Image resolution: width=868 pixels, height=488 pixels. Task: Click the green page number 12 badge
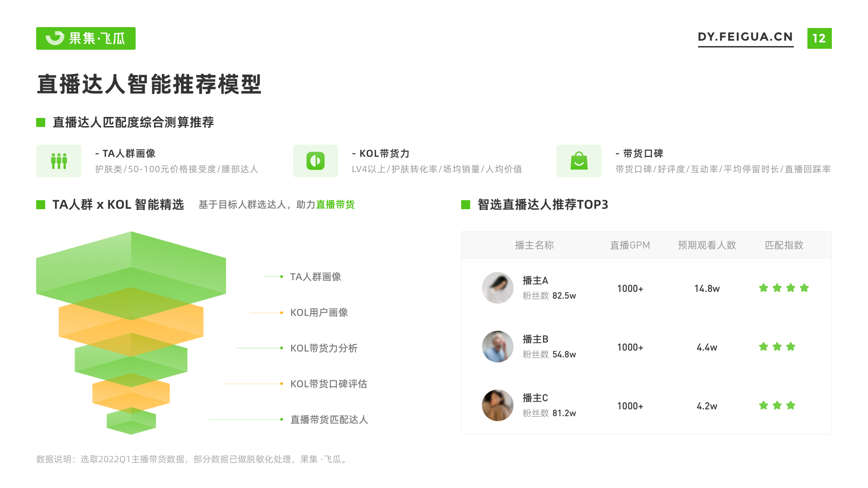[819, 38]
